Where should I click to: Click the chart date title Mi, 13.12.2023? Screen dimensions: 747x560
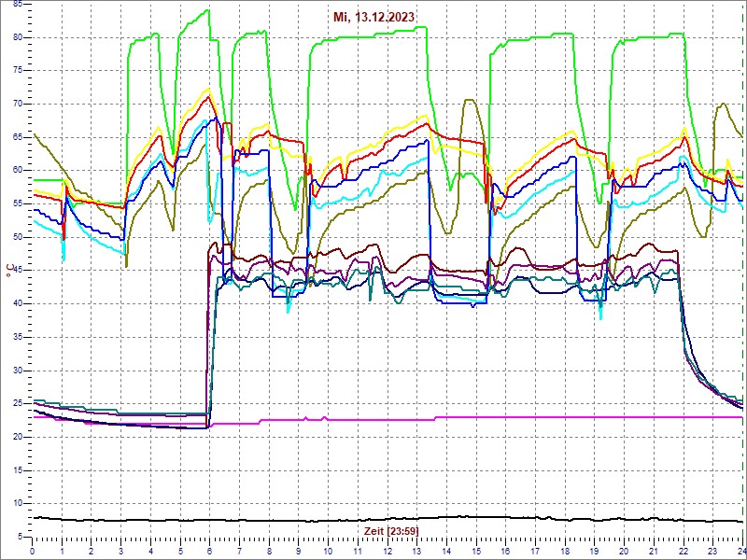pyautogui.click(x=373, y=17)
